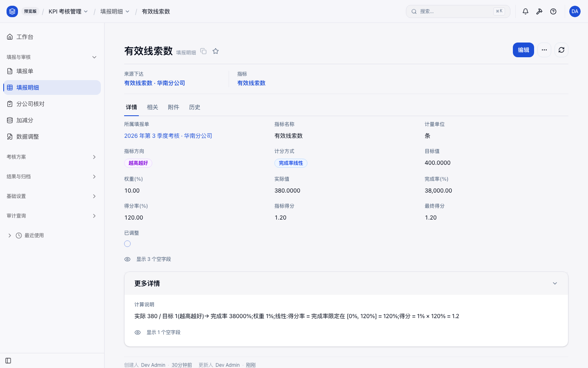The height and width of the screenshot is (368, 588).
Task: Favorite this record with the star icon
Action: point(216,51)
